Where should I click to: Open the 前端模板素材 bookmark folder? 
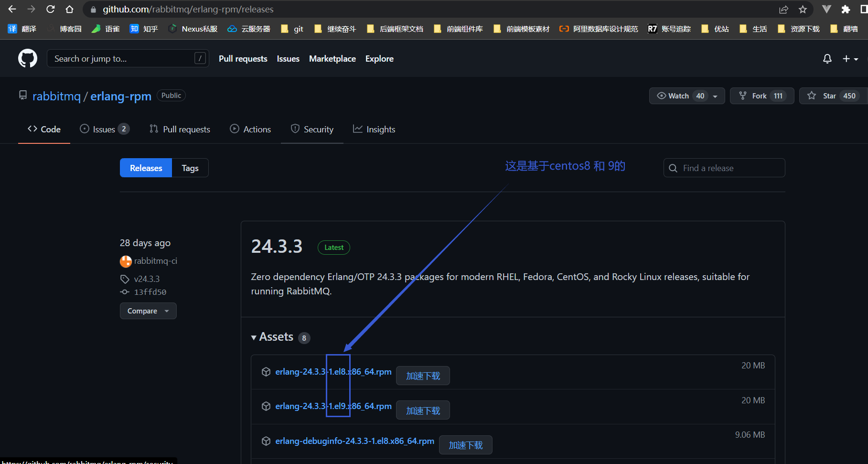tap(521, 29)
